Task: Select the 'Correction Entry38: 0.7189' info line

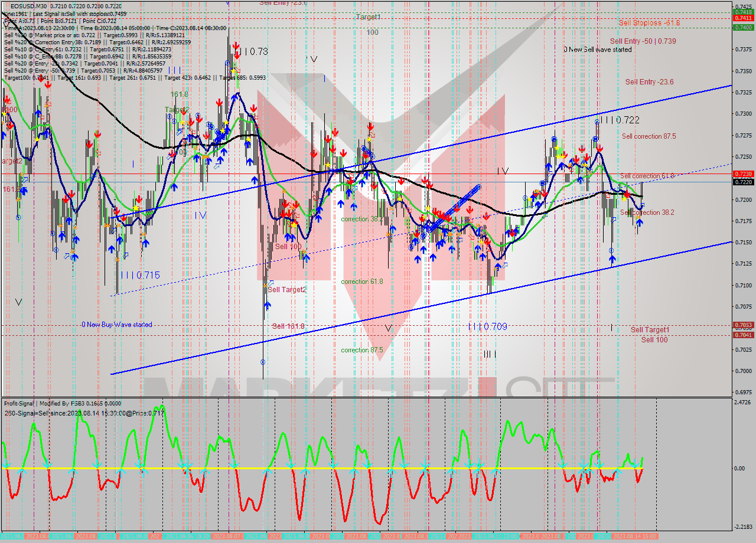Action: tap(97, 42)
